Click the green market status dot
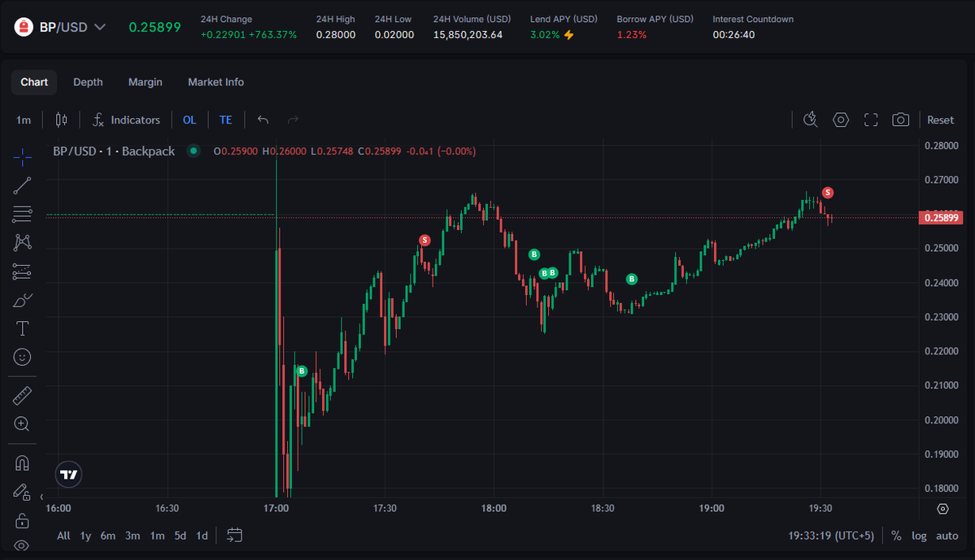 pos(194,151)
